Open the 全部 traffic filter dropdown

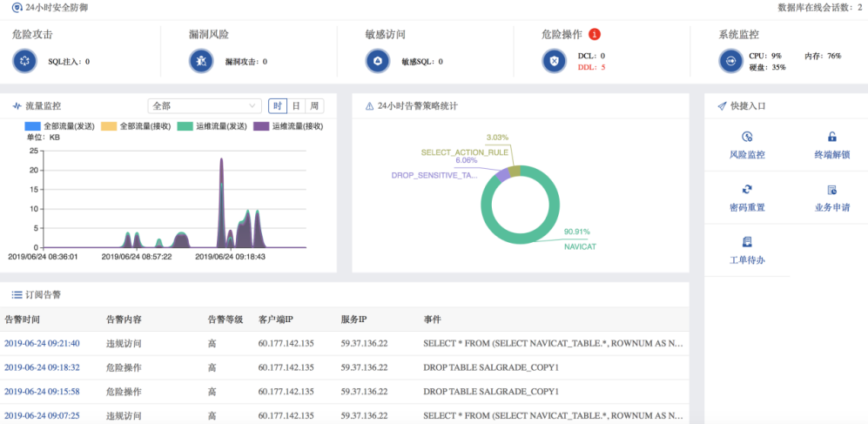[205, 105]
